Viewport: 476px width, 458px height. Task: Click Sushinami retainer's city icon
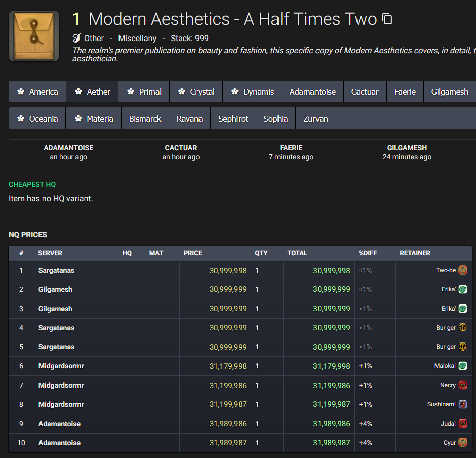[x=463, y=404]
